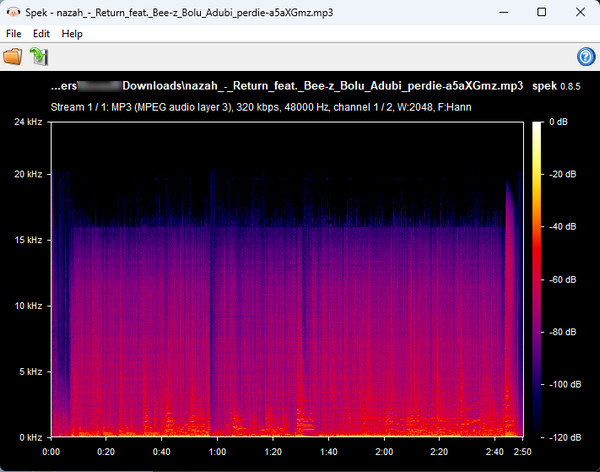
Task: Click the dB color gradient legend bar
Action: (537, 279)
